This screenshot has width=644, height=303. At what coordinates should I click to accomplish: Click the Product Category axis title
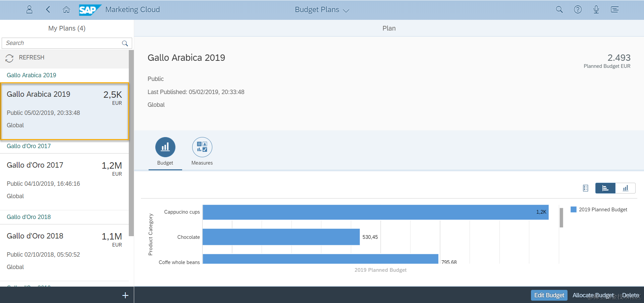151,234
